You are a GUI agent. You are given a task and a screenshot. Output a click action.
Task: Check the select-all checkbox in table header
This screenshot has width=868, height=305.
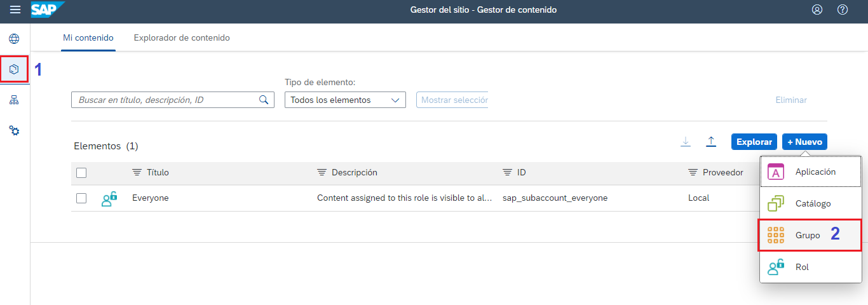(x=81, y=172)
